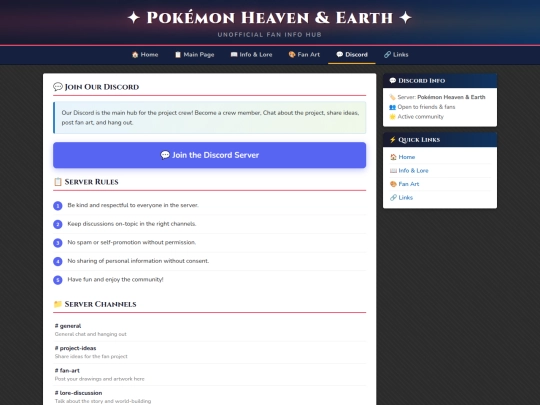This screenshot has width=540, height=405.
Task: Open the Home tab in navigation bar
Action: click(x=145, y=54)
